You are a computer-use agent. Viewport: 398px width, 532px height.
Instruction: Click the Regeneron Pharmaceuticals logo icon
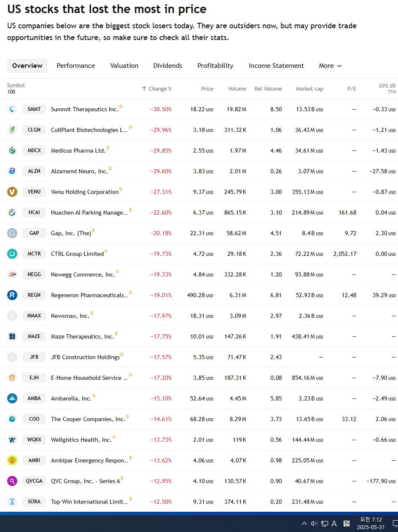tap(12, 295)
